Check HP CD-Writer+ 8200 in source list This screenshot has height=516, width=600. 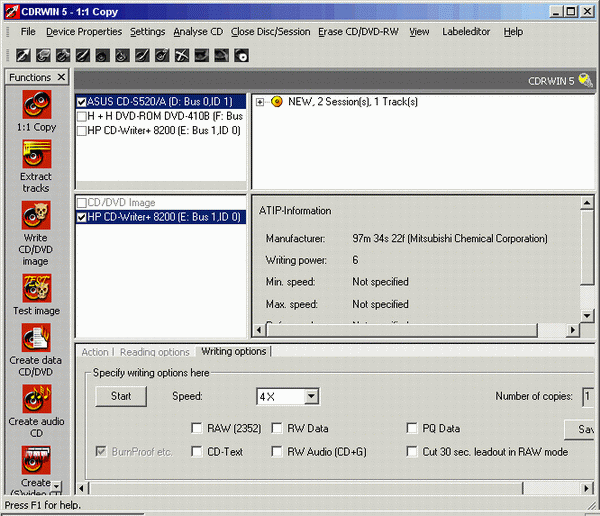tap(82, 131)
